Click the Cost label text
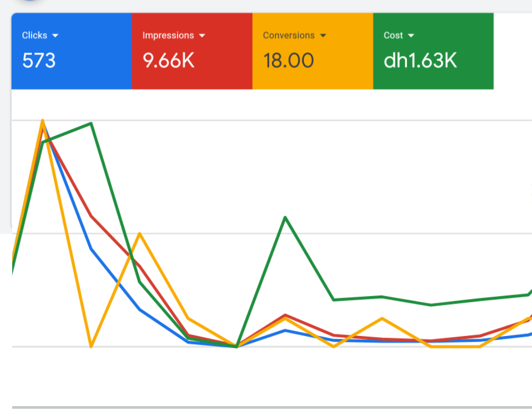Image resolution: width=532 pixels, height=409 pixels. 393,36
